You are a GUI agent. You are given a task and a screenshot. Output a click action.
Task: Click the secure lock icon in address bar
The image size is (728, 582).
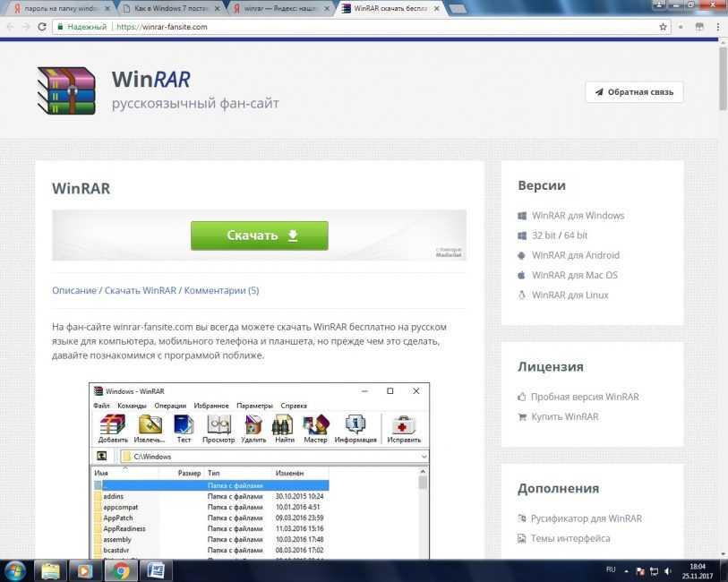point(59,27)
